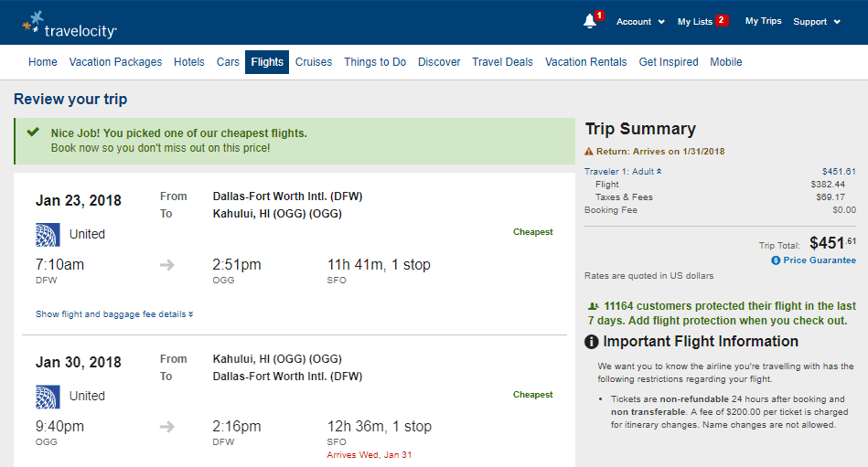Open Travel Deals tab
Screen dimensions: 868x467
(503, 62)
